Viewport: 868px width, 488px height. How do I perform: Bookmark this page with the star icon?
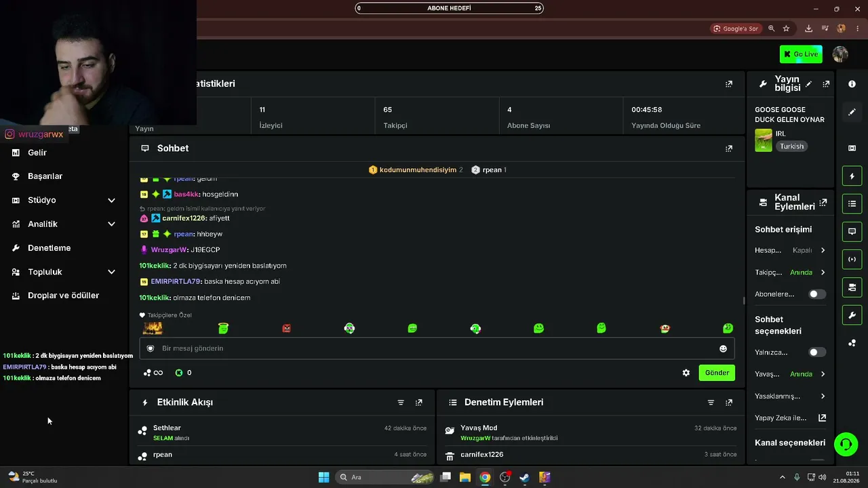pyautogui.click(x=787, y=28)
